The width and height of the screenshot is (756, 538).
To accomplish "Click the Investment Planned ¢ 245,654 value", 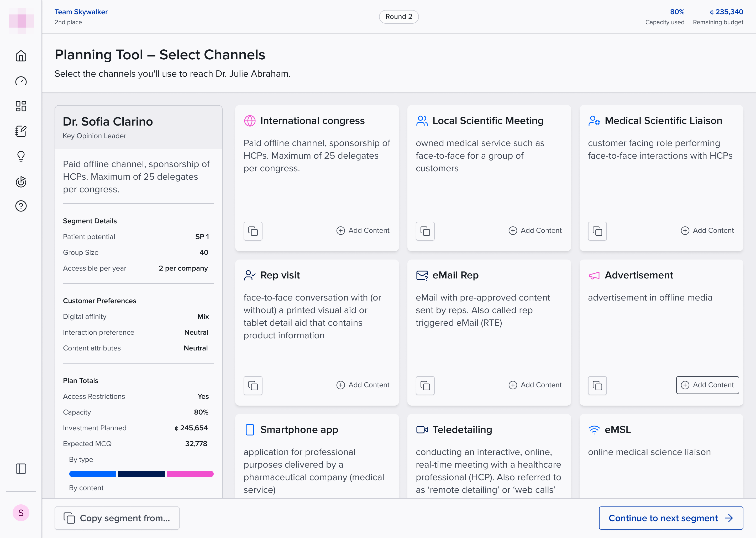I will [191, 428].
